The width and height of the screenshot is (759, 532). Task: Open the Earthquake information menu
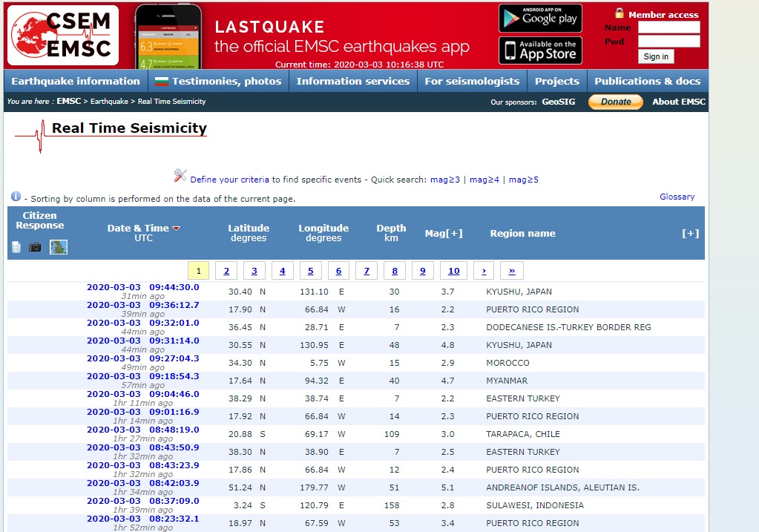tap(76, 81)
